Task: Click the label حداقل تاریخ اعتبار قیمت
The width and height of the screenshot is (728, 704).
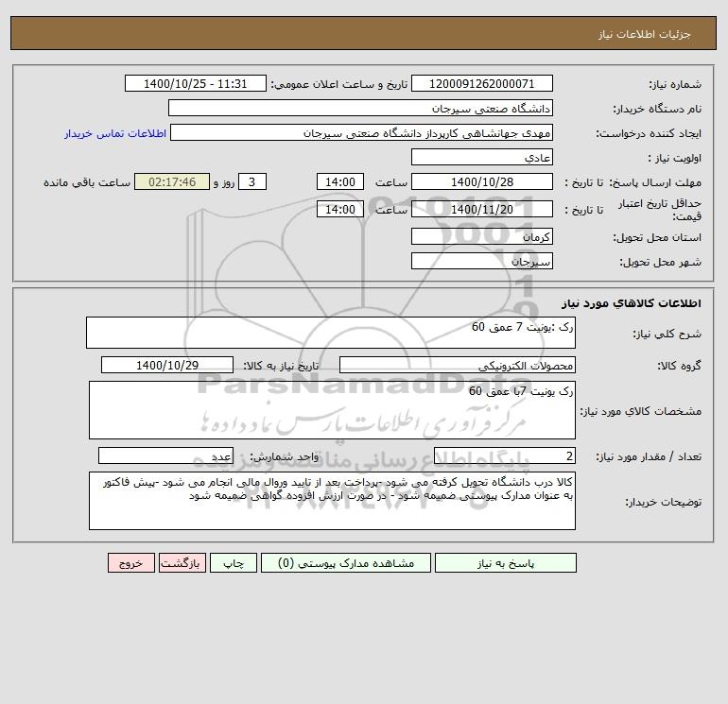Action: coord(660,210)
